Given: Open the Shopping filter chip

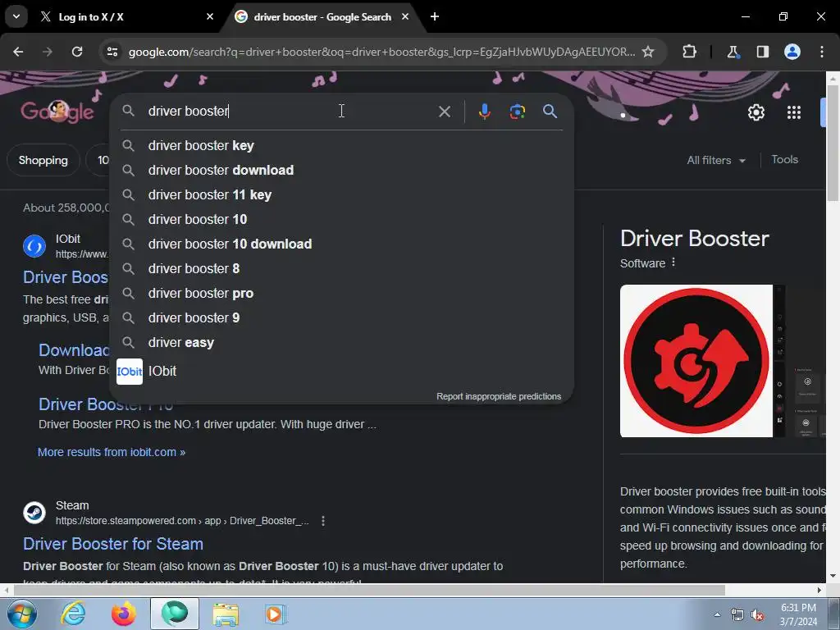Looking at the screenshot, I should tap(43, 160).
